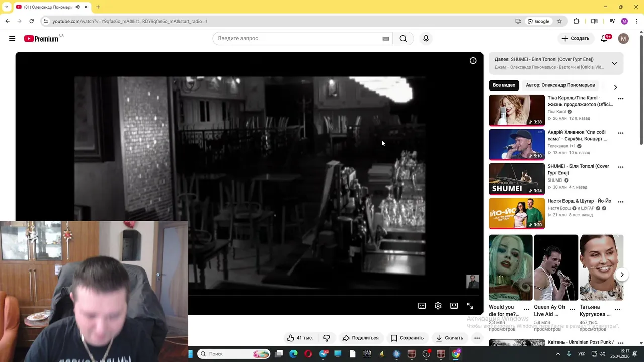Click the search magnifier button

tap(403, 39)
